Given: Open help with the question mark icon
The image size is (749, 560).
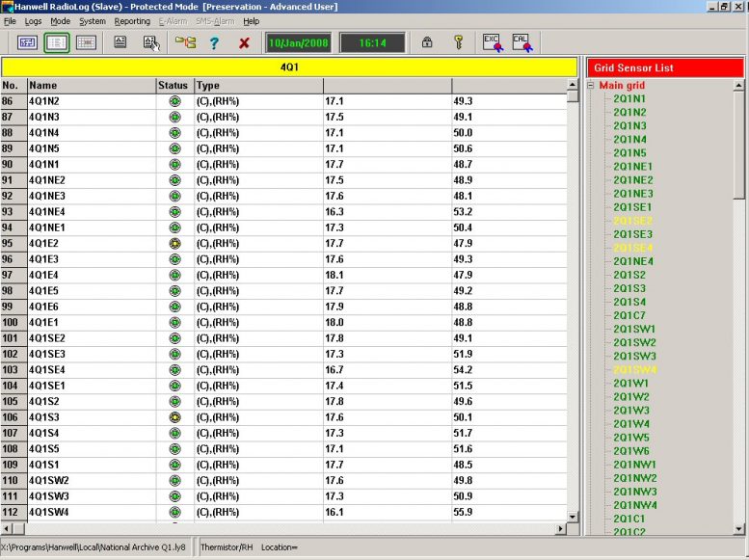Looking at the screenshot, I should click(x=214, y=42).
